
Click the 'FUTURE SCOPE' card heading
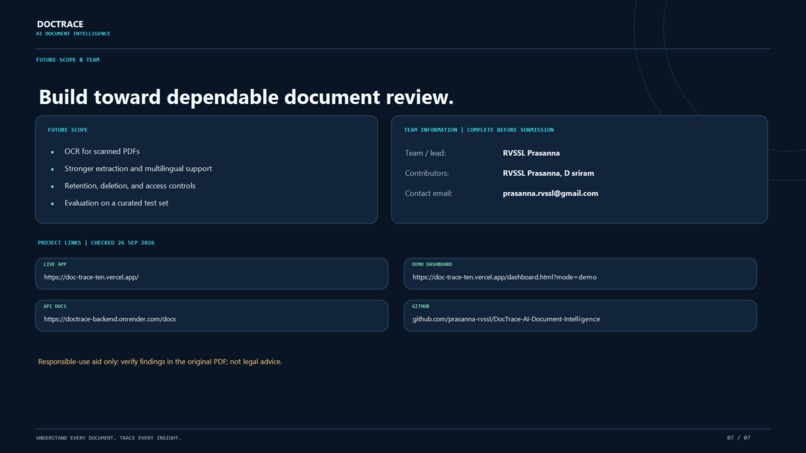click(x=67, y=130)
